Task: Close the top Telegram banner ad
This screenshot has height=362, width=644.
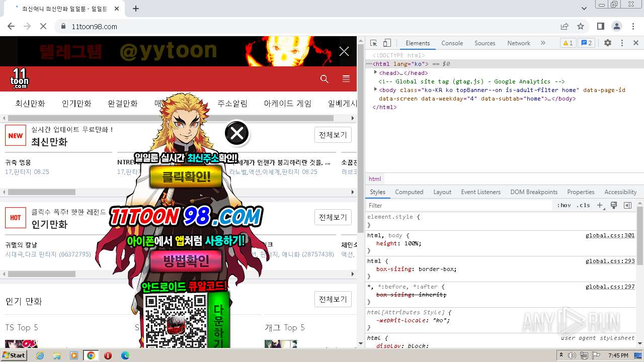Action: (x=344, y=51)
